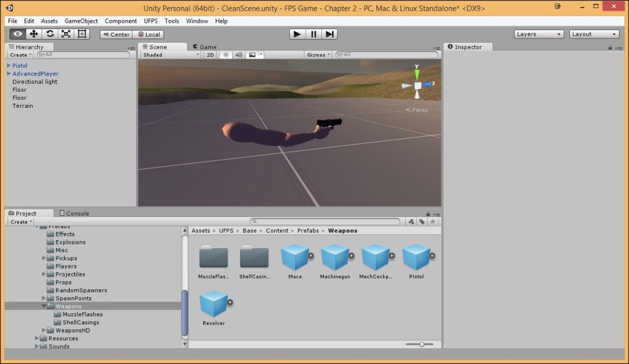Open the Pistol prefab in the Weapons folder
629x364 pixels.
coord(416,259)
